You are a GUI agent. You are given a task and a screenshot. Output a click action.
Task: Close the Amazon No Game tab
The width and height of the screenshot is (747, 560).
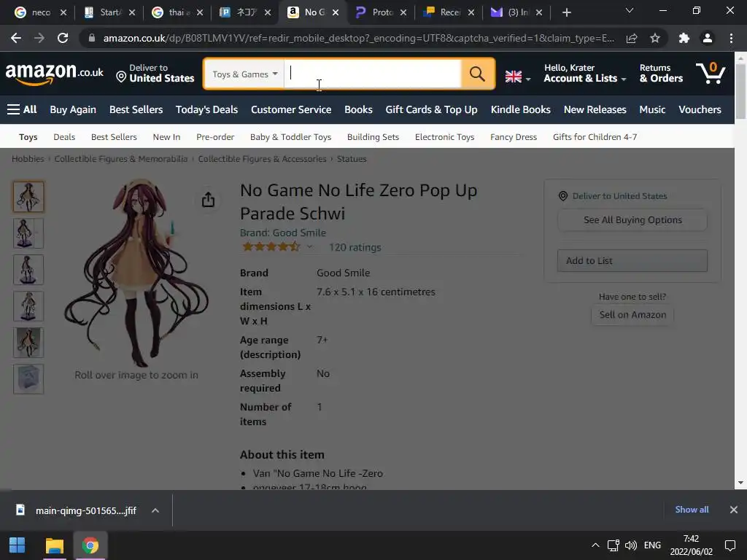pos(336,12)
